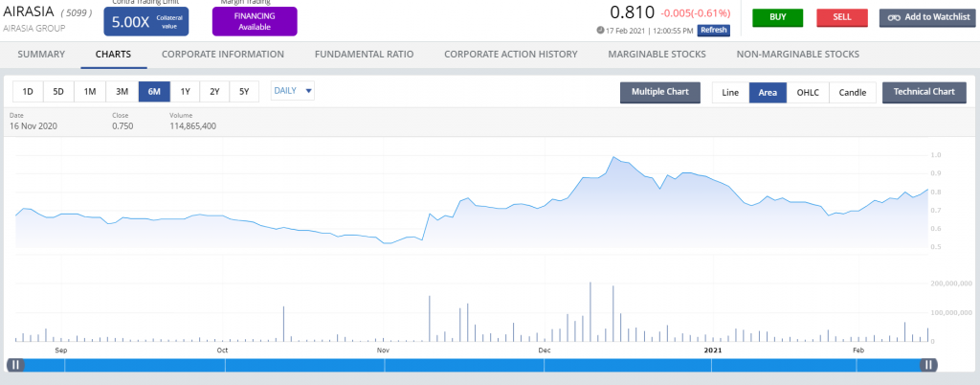Image resolution: width=980 pixels, height=385 pixels.
Task: Select the 1M time range
Action: pos(90,92)
